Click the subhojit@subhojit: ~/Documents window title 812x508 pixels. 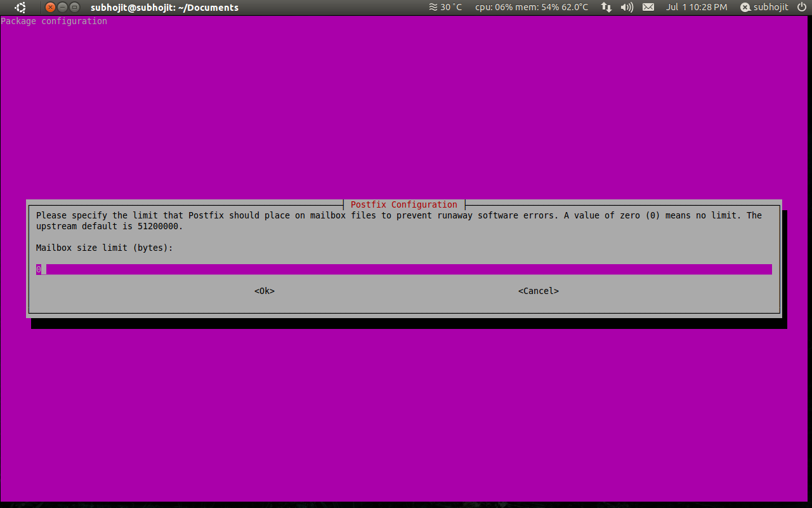coord(164,8)
